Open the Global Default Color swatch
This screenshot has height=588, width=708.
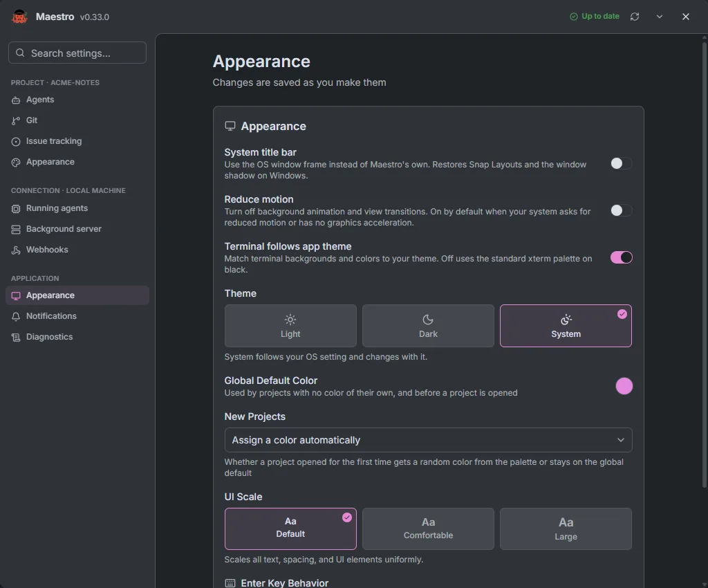(624, 386)
